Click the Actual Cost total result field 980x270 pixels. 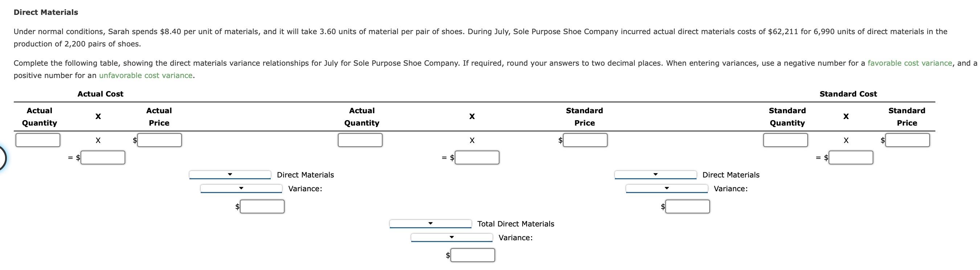click(103, 157)
